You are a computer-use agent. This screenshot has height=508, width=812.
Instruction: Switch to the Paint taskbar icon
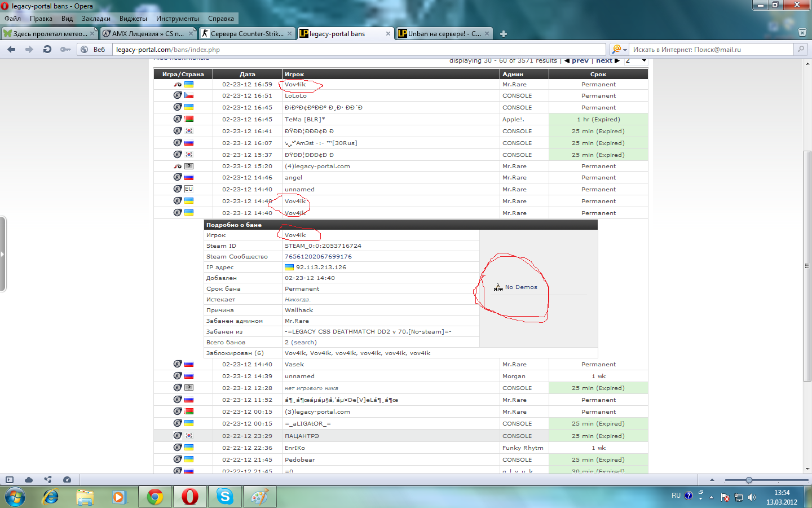click(259, 497)
